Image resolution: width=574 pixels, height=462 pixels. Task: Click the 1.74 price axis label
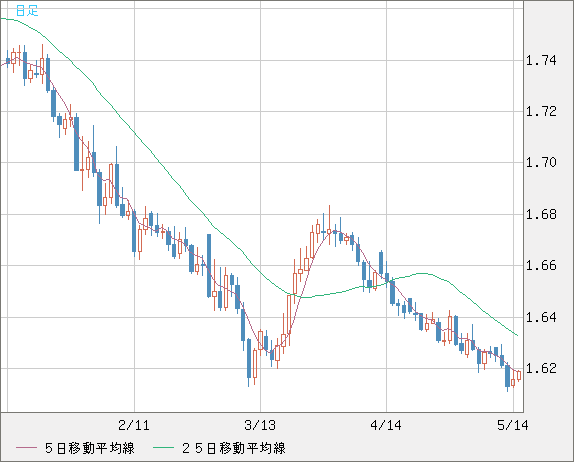tap(541, 60)
